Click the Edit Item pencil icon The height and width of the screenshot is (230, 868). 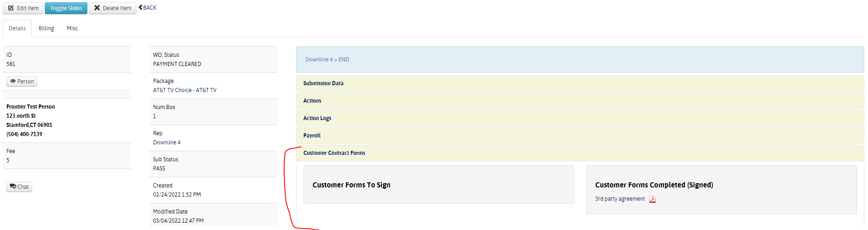pyautogui.click(x=11, y=8)
